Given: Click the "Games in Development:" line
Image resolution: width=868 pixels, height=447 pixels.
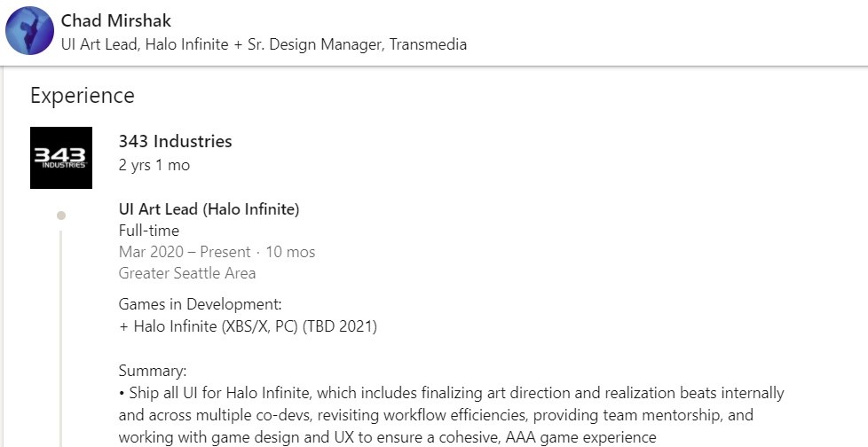Looking at the screenshot, I should 200,305.
